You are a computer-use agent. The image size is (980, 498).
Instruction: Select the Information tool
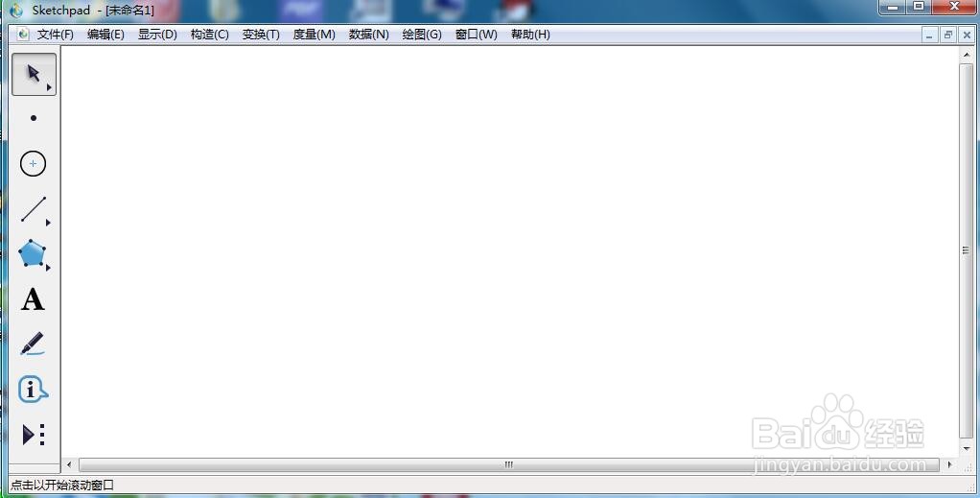33,390
